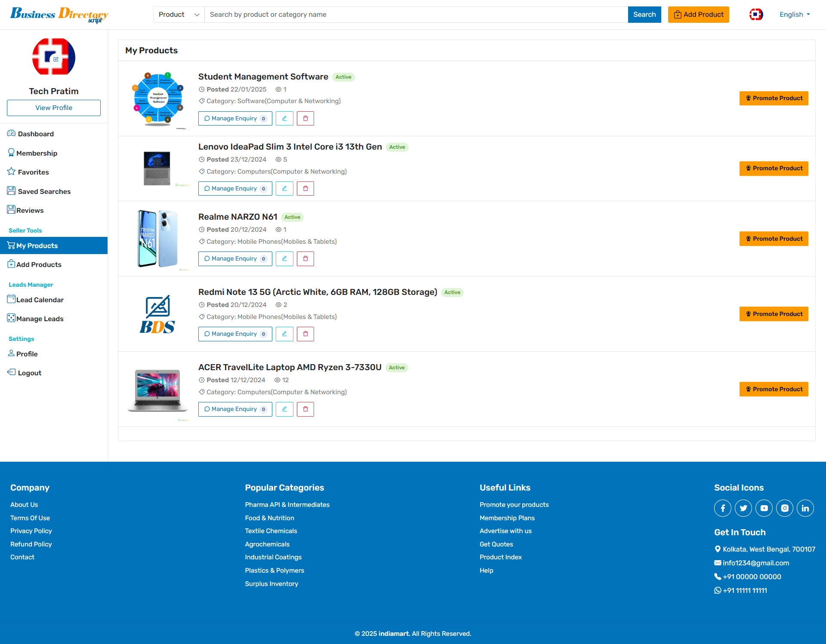Open the Product search type dropdown

(179, 15)
